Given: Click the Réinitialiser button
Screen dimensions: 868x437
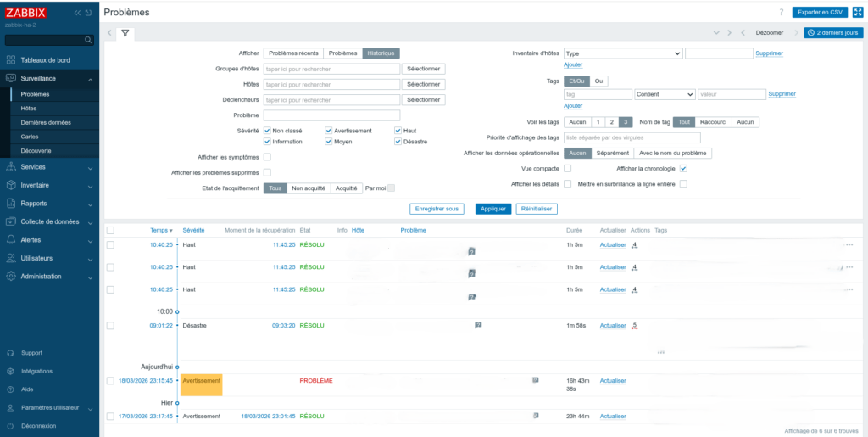Looking at the screenshot, I should [x=537, y=209].
